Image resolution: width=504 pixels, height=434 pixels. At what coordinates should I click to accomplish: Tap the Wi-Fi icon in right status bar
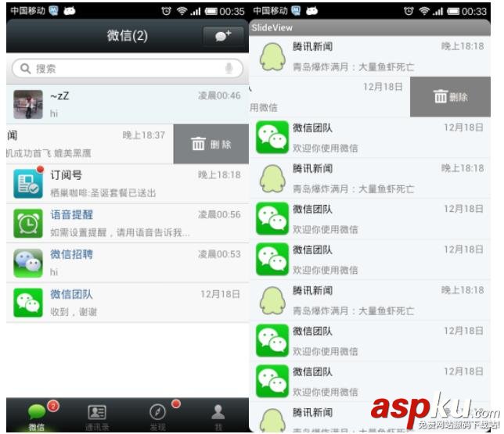(424, 11)
